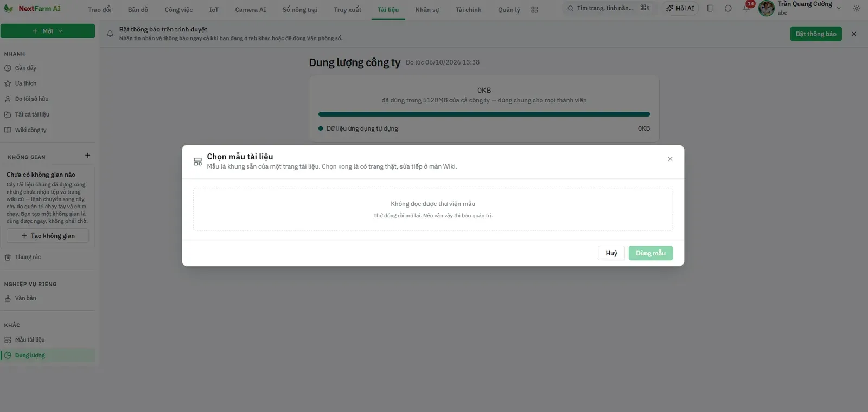Open the Sổ nông trại tab
This screenshot has width=868, height=412.
[x=300, y=10]
